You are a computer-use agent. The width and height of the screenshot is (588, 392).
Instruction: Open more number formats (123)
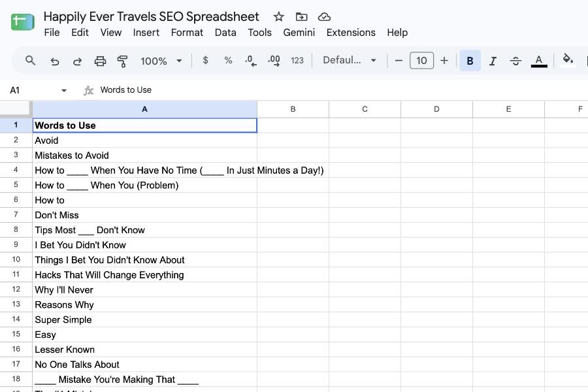297,60
